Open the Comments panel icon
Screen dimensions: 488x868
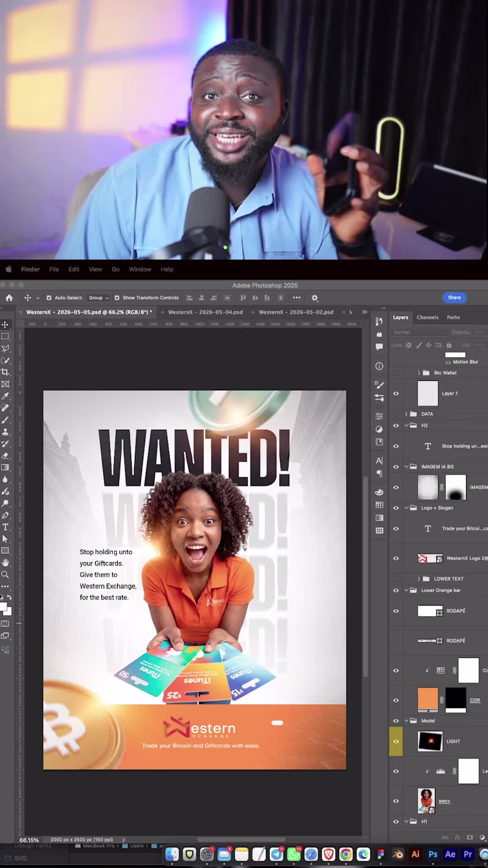(379, 347)
